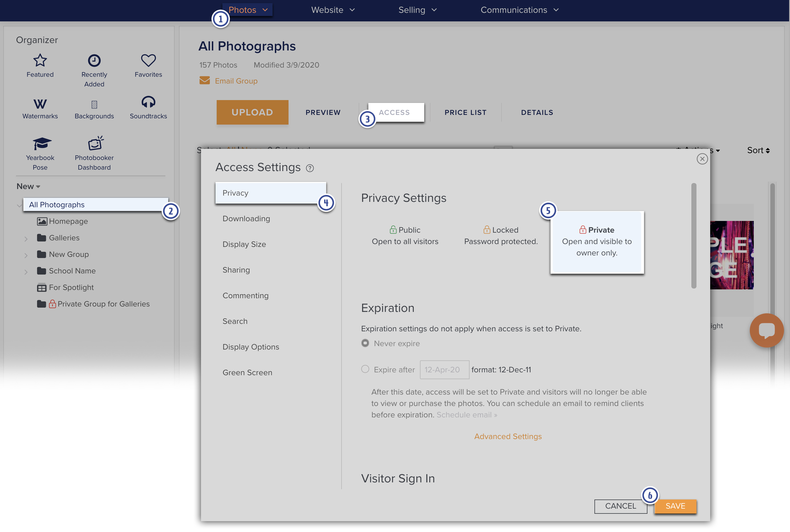Viewport: 790px width, 532px height.
Task: Select the Public privacy option
Action: pos(405,236)
